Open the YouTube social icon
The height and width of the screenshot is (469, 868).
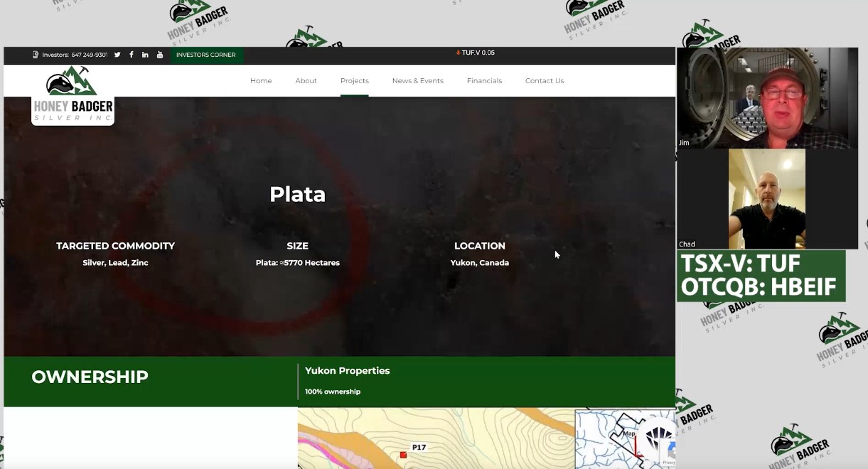point(160,55)
